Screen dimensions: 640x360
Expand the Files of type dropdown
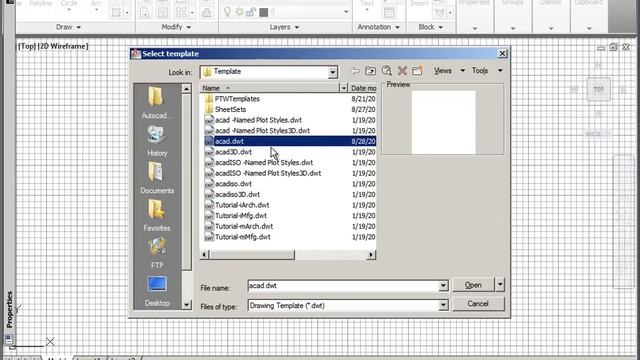click(x=443, y=305)
